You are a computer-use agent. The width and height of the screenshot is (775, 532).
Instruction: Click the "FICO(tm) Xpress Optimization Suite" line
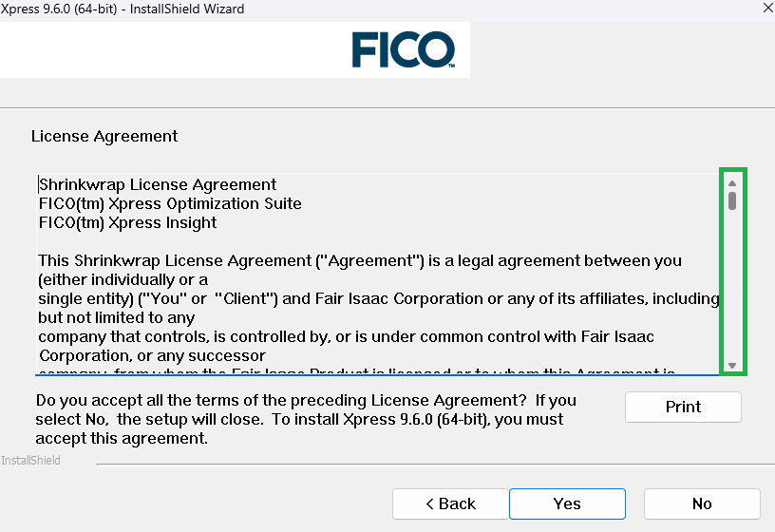pyautogui.click(x=170, y=203)
